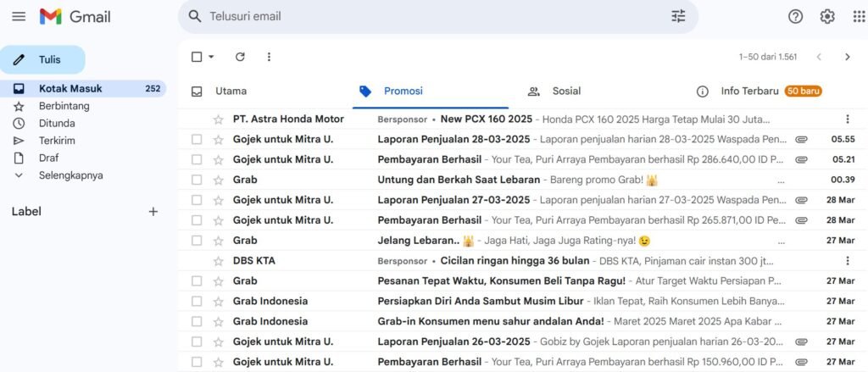Viewport: 868px width, 372px height.
Task: Click the 50 baru badge
Action: tap(803, 92)
